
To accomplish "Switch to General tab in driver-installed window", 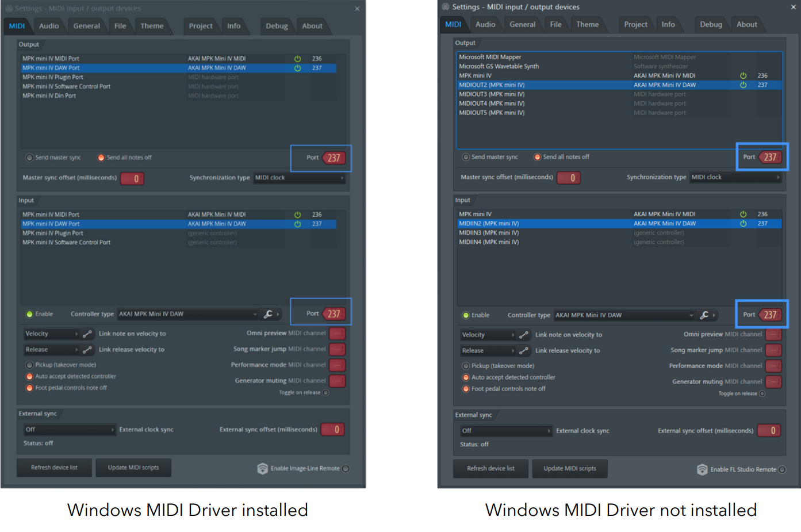I will (87, 26).
